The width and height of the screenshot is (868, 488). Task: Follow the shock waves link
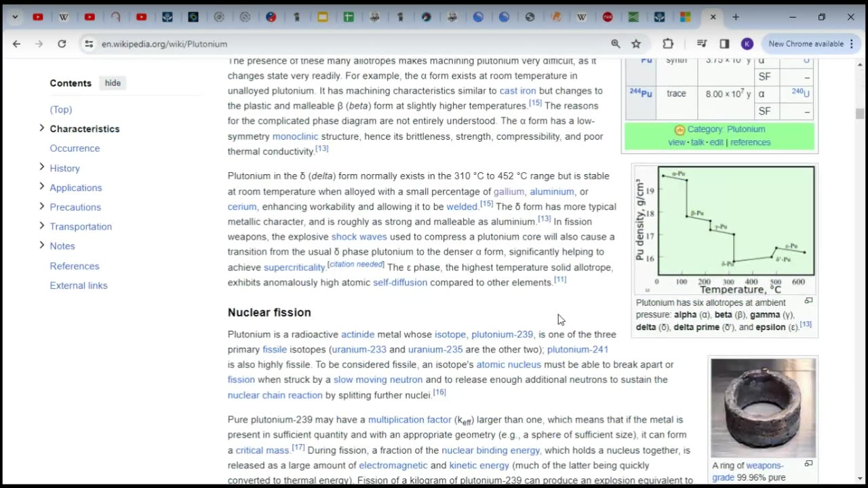coord(359,237)
